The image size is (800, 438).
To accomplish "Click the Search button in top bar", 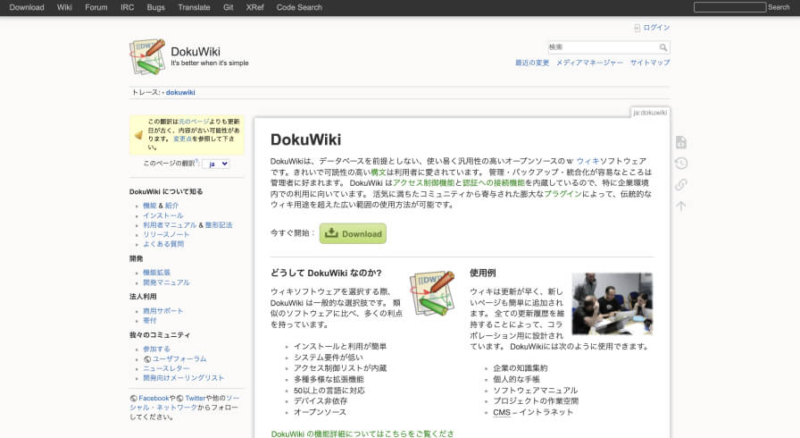I will [x=778, y=7].
